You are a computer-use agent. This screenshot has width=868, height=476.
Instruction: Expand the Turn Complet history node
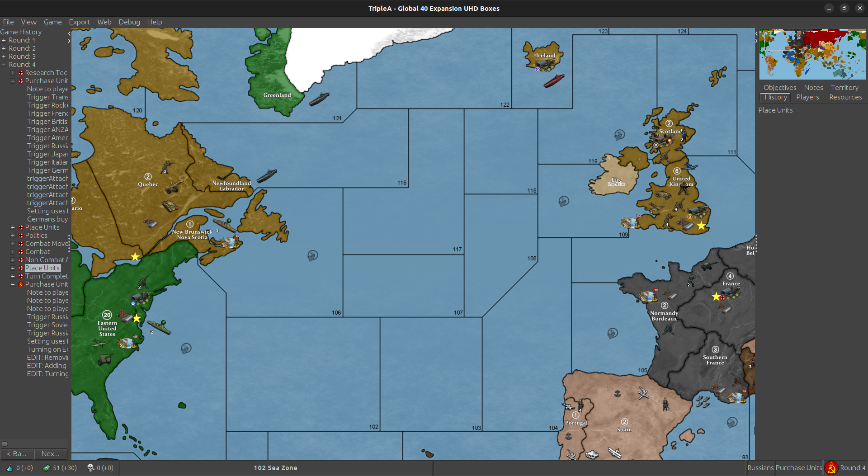[13, 276]
